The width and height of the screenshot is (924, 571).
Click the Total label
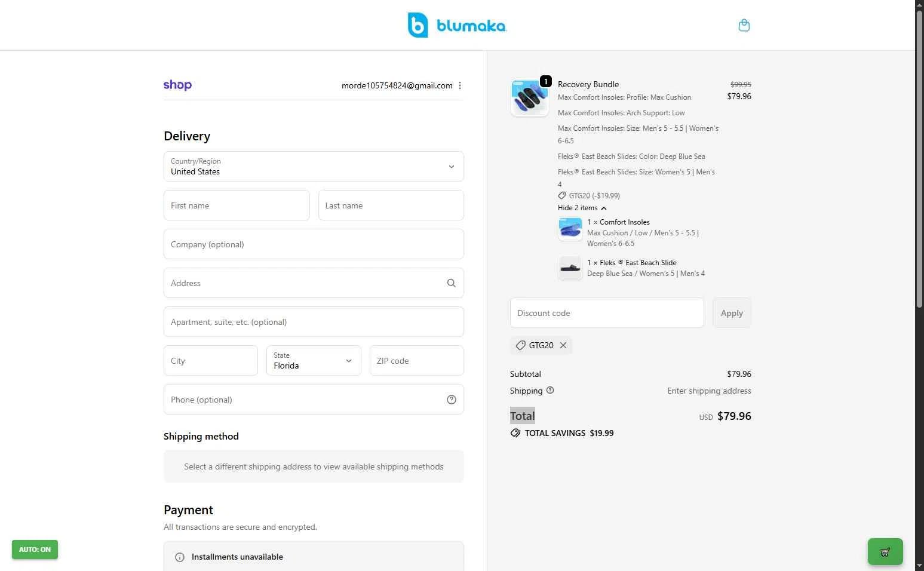[523, 416]
